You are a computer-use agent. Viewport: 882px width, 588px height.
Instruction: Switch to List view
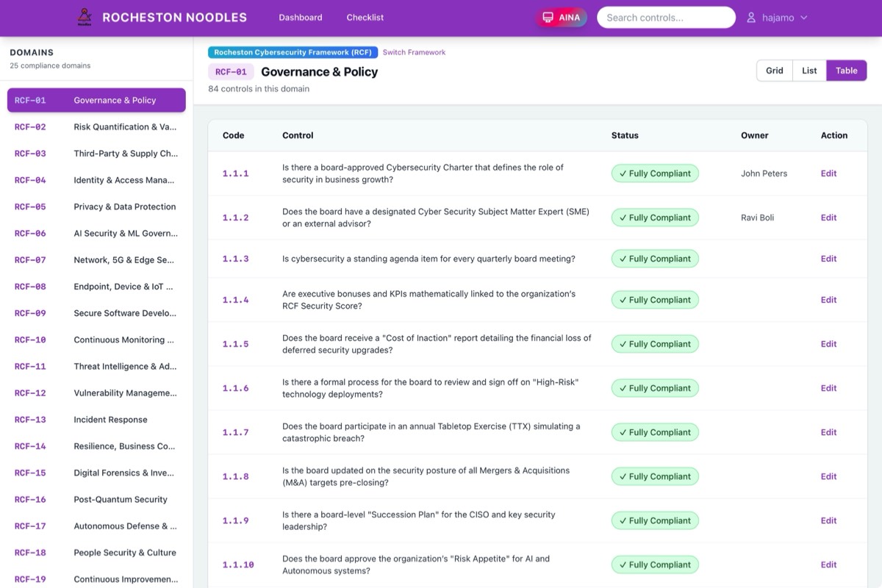point(809,71)
